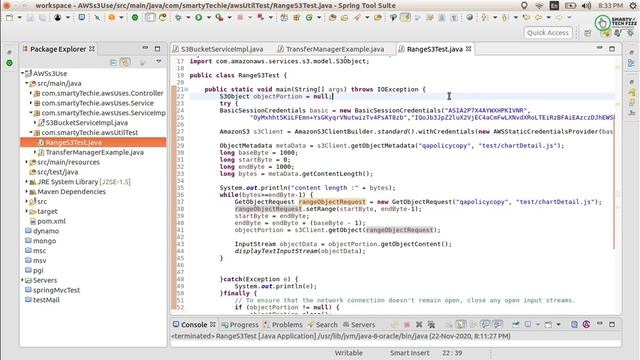The height and width of the screenshot is (360, 640).
Task: Expand the Servers node
Action: coord(23,280)
